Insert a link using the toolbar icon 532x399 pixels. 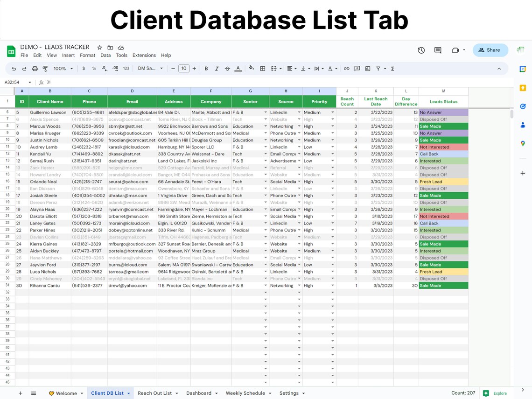tap(347, 68)
